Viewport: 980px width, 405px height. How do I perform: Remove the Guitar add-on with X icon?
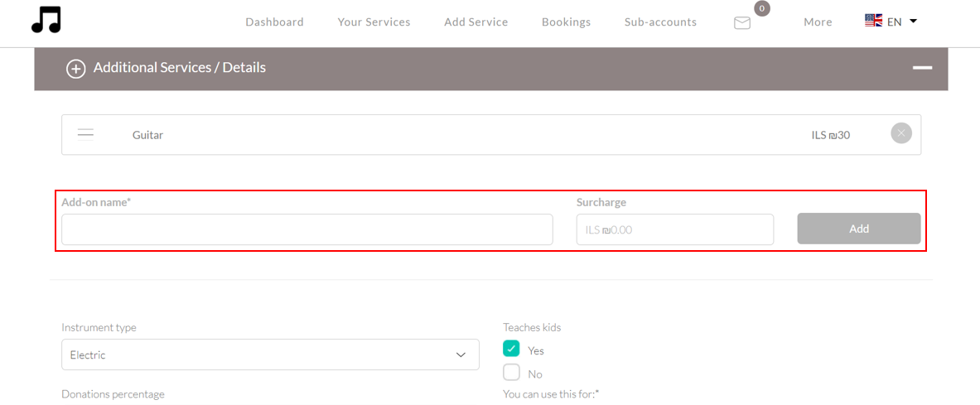click(x=901, y=133)
